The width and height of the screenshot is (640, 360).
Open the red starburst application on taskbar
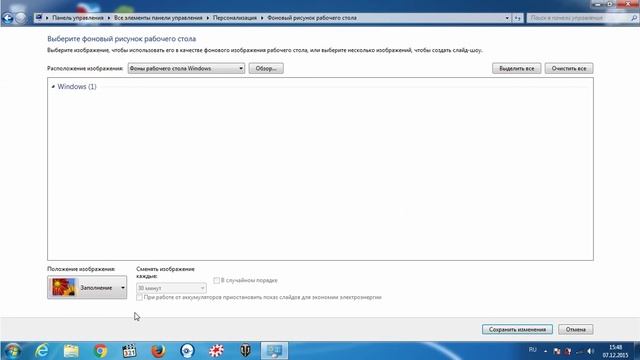click(x=216, y=351)
